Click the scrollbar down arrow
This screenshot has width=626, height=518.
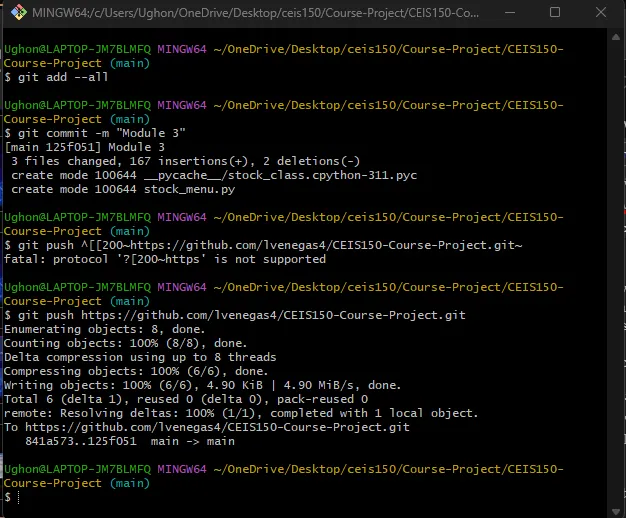[x=616, y=512]
